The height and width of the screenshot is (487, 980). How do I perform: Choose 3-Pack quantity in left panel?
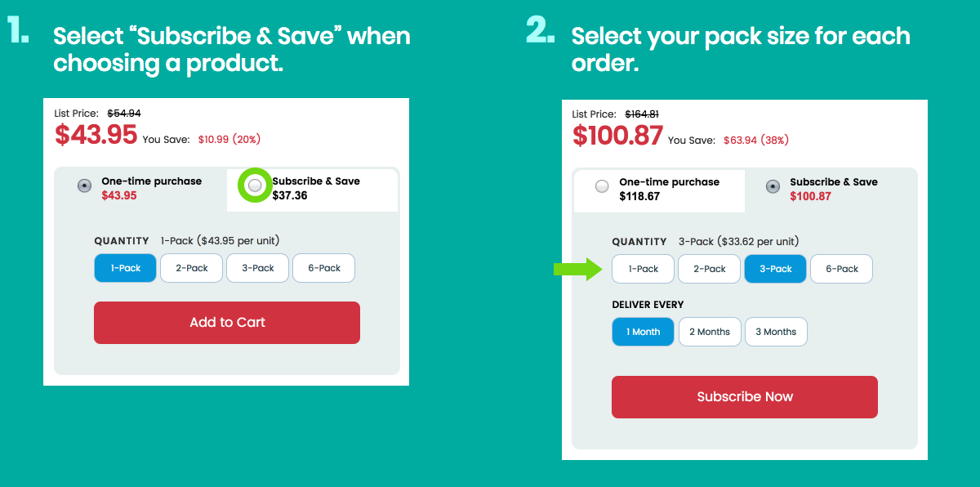[257, 268]
